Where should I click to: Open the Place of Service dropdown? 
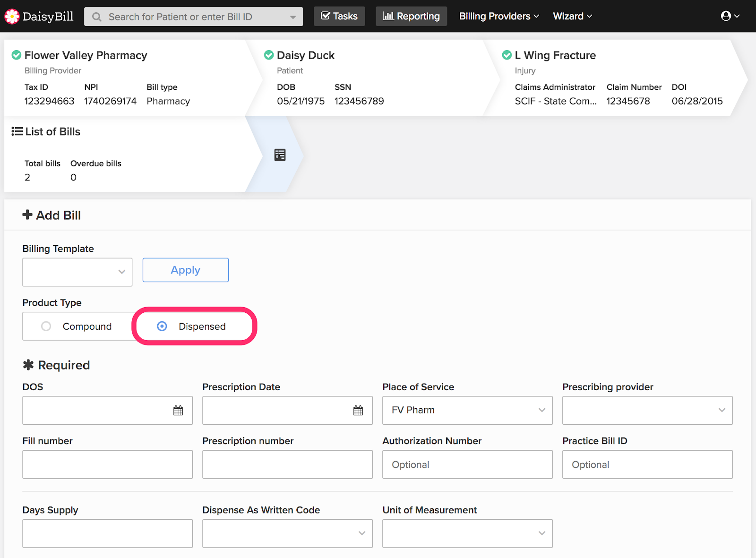[467, 410]
